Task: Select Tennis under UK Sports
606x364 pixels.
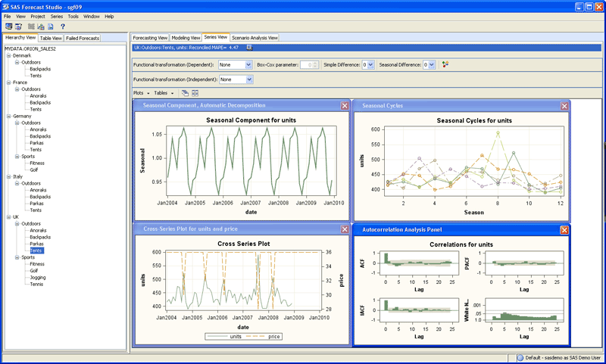Action: pyautogui.click(x=36, y=285)
